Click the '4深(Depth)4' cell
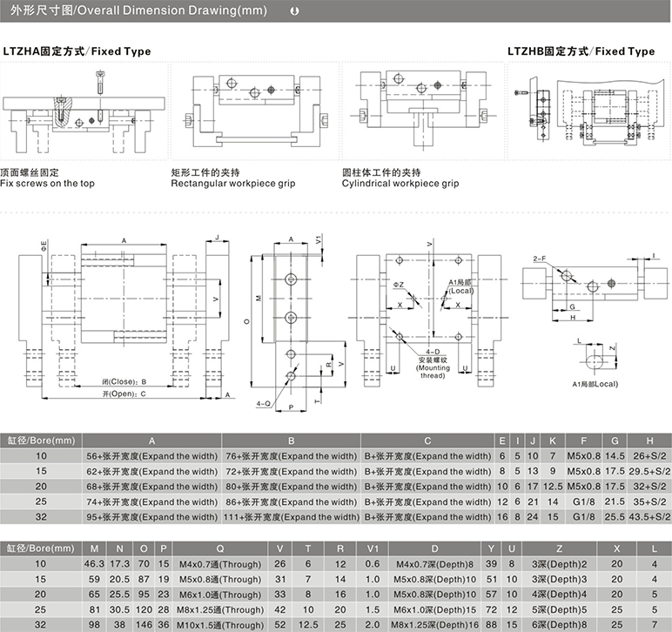Image resolution: width=672 pixels, height=632 pixels. pos(560,595)
